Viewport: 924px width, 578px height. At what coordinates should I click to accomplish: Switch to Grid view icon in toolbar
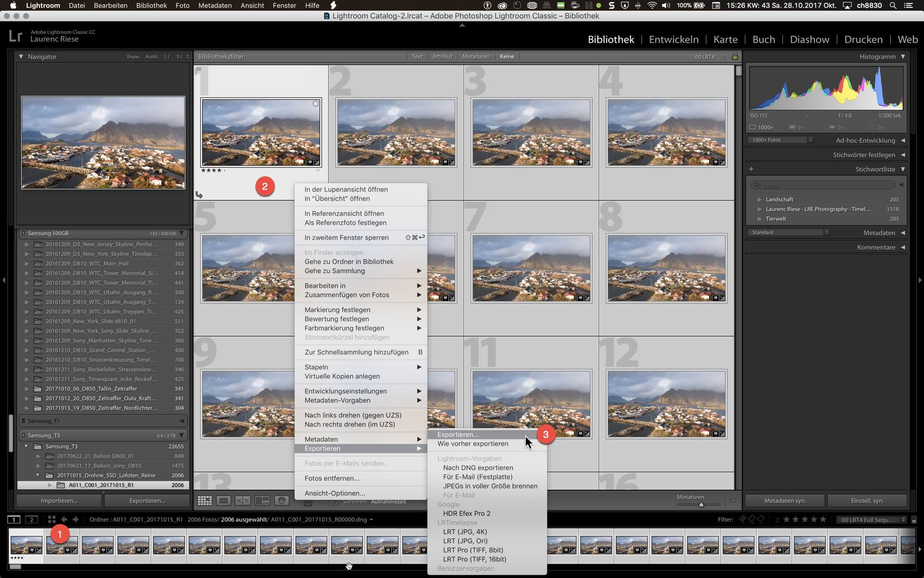[x=205, y=501]
